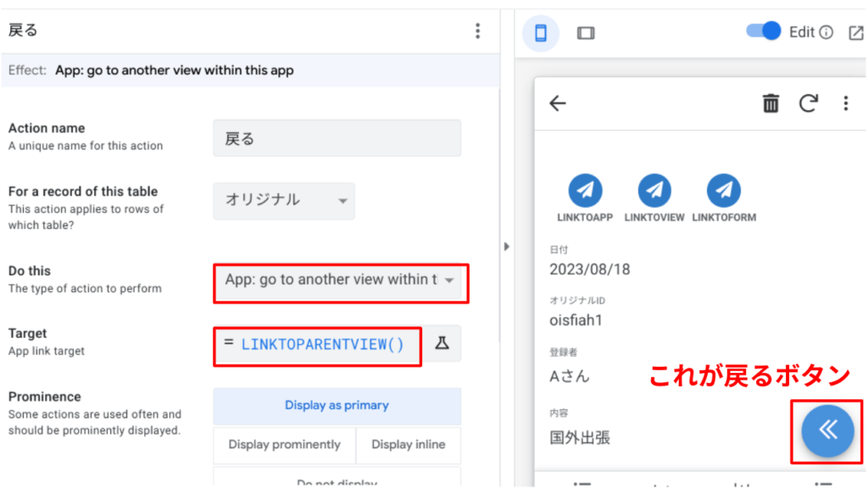Click the trash delete icon

pos(771,103)
